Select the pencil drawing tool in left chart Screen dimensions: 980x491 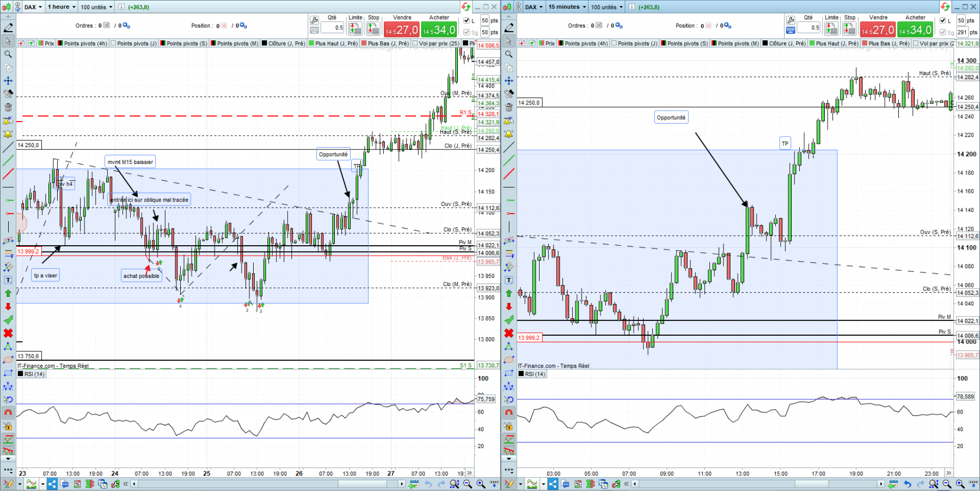8,27
